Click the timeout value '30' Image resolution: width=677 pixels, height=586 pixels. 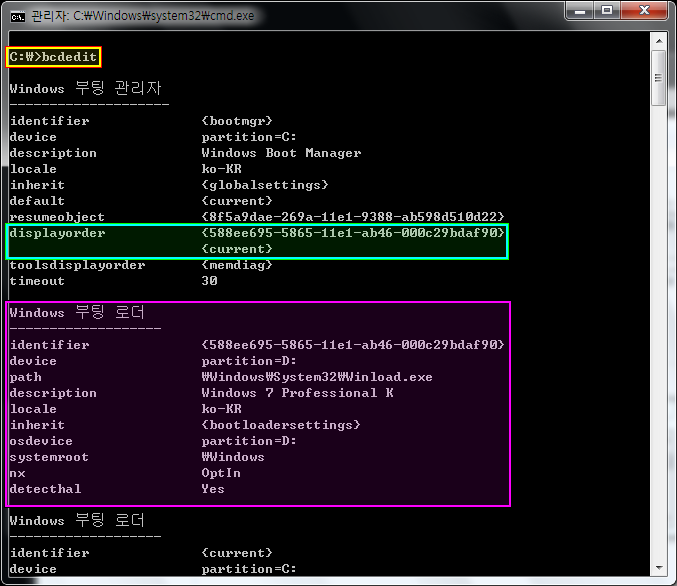click(x=209, y=281)
